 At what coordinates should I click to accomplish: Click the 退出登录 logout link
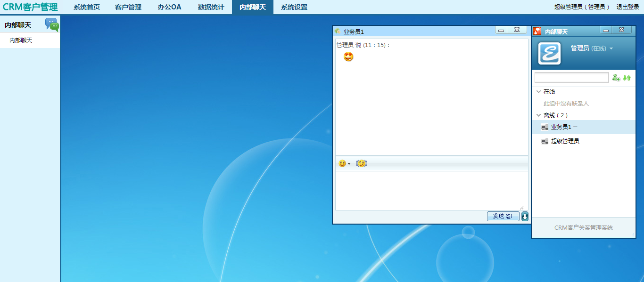tap(628, 7)
